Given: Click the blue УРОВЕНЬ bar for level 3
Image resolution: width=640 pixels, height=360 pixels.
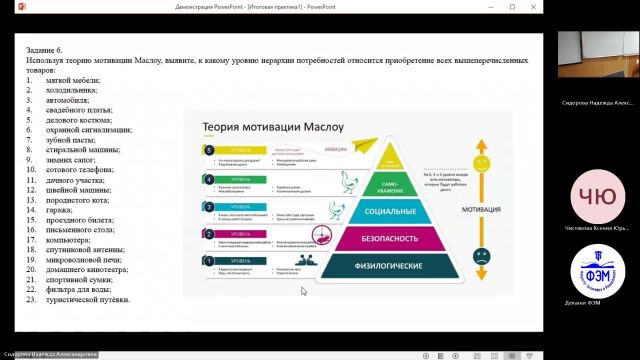Looking at the screenshot, I should click(240, 207).
